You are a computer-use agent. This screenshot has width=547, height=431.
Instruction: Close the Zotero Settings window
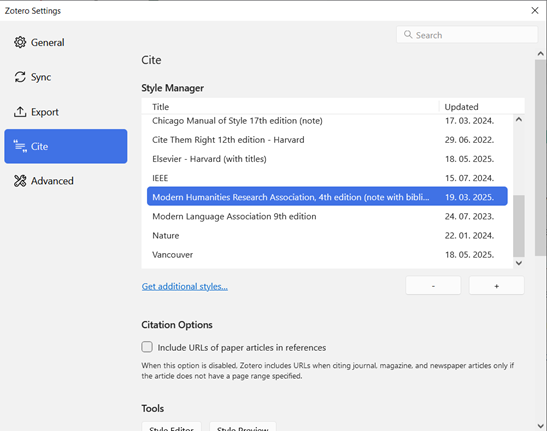tap(535, 10)
